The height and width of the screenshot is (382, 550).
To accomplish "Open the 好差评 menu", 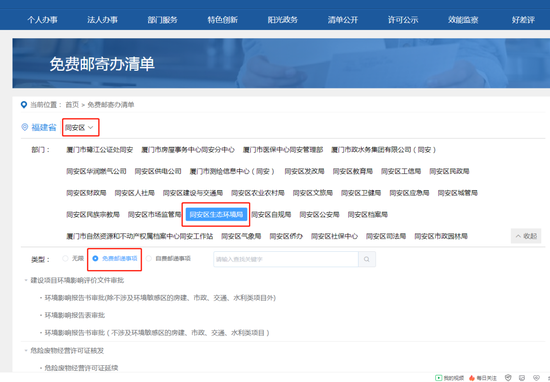I will pos(523,20).
